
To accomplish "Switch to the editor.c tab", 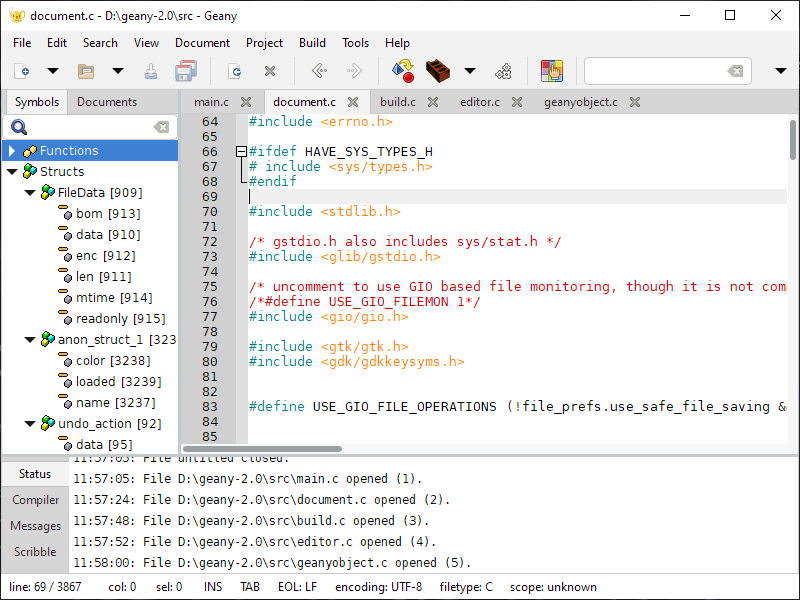I will click(x=479, y=102).
